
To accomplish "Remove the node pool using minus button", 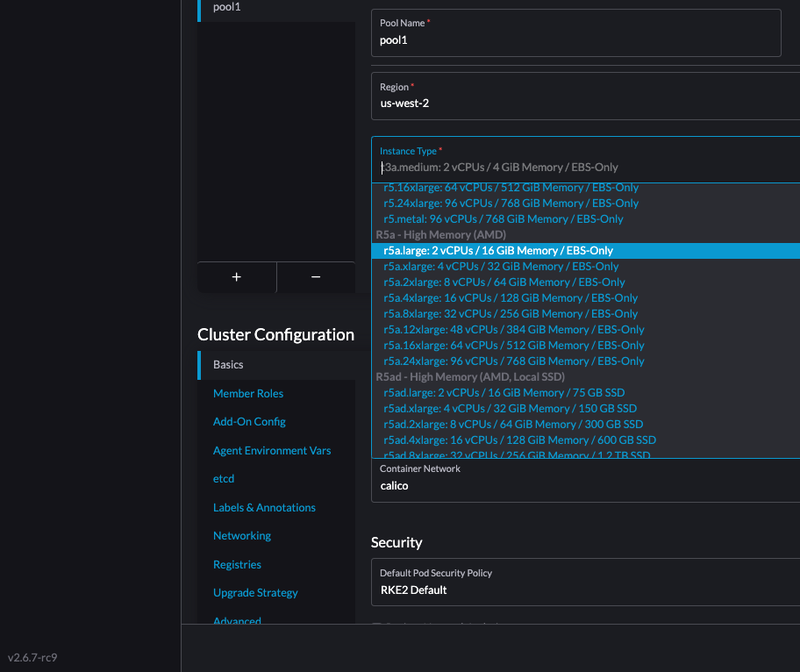I will (315, 276).
